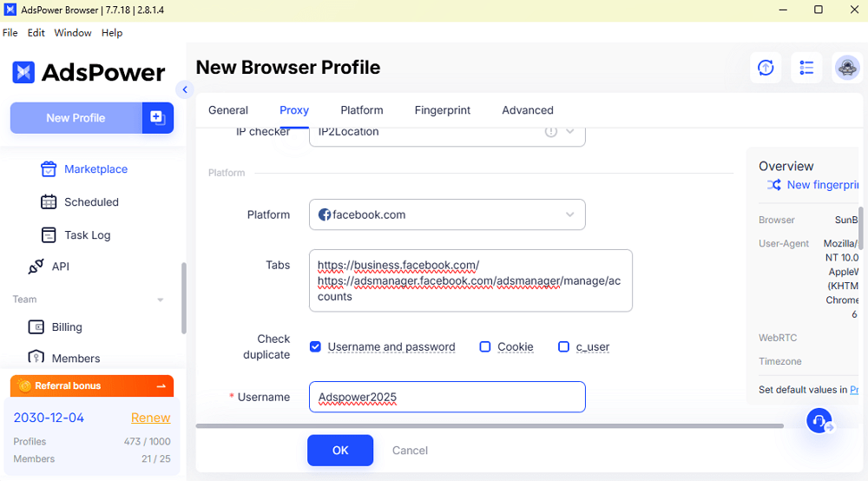The width and height of the screenshot is (868, 481).
Task: Click the Cancel button
Action: [x=410, y=450]
